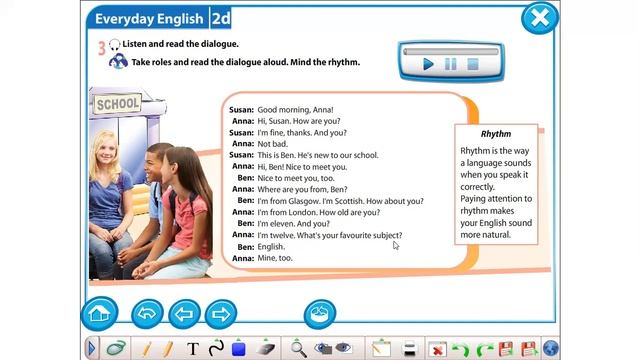The image size is (640, 360).
Task: Click the round reset activity button
Action: (320, 314)
